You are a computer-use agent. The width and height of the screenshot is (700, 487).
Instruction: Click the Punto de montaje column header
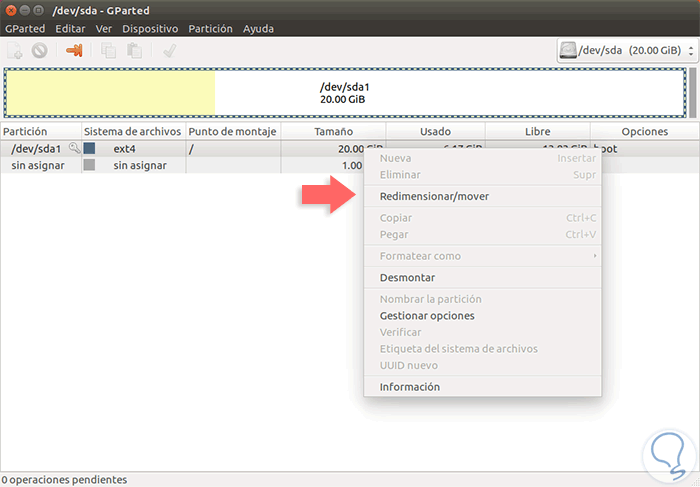point(233,132)
